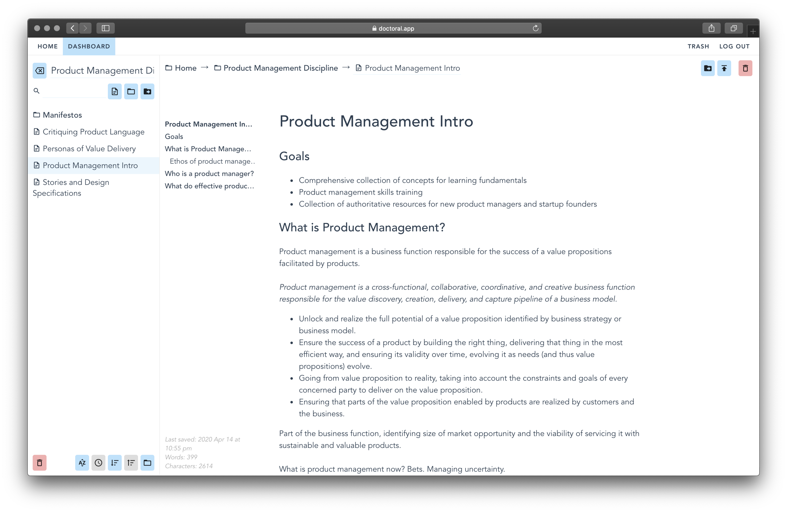787x532 pixels.
Task: Switch to the DASHBOARD tab
Action: point(89,46)
